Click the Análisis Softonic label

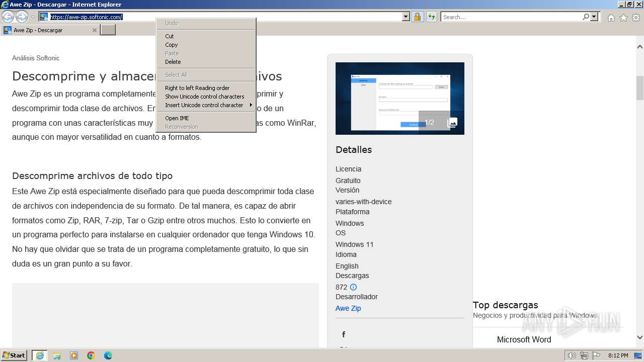click(36, 58)
